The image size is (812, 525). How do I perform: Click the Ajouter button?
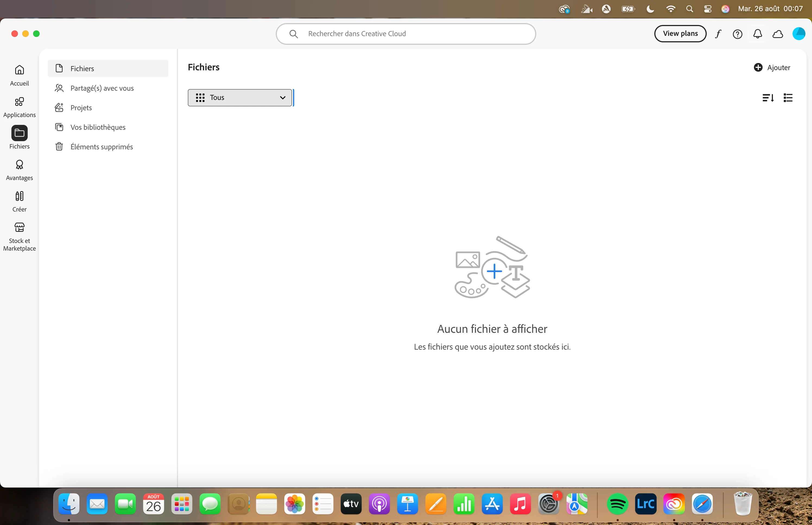coord(772,68)
